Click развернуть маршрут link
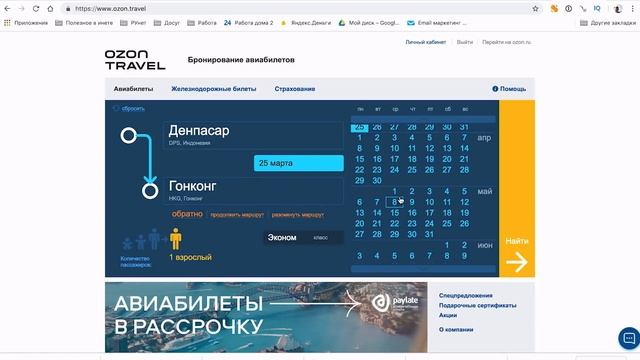The height and width of the screenshot is (360, 640). pos(298,215)
